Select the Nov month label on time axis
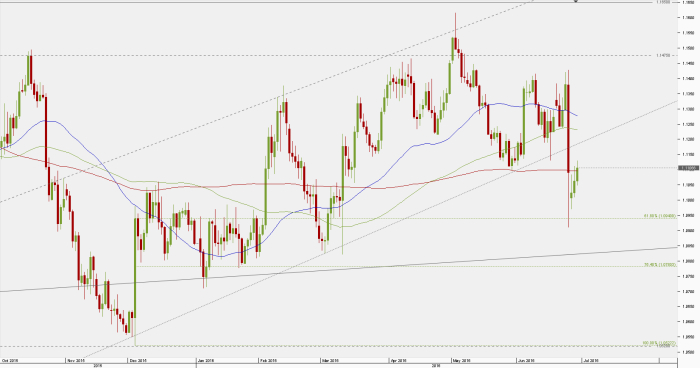 [75, 360]
